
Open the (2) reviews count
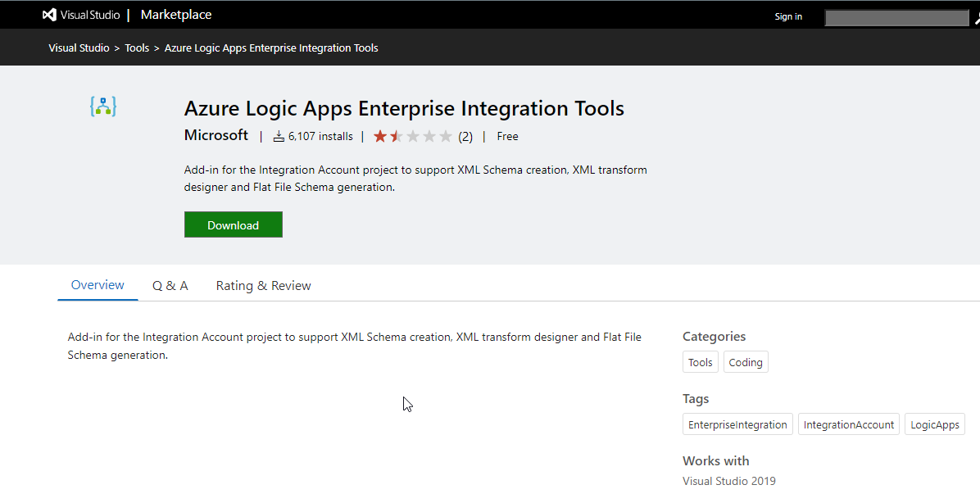(465, 137)
